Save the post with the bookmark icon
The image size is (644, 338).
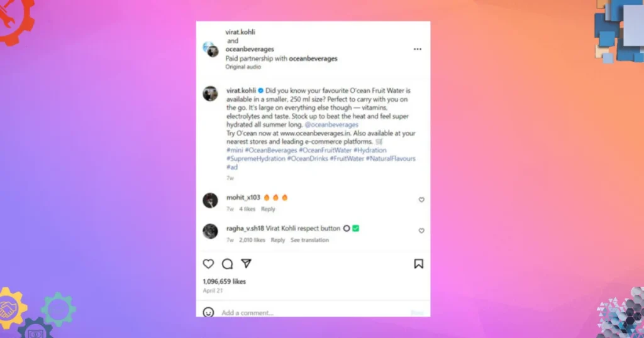418,264
